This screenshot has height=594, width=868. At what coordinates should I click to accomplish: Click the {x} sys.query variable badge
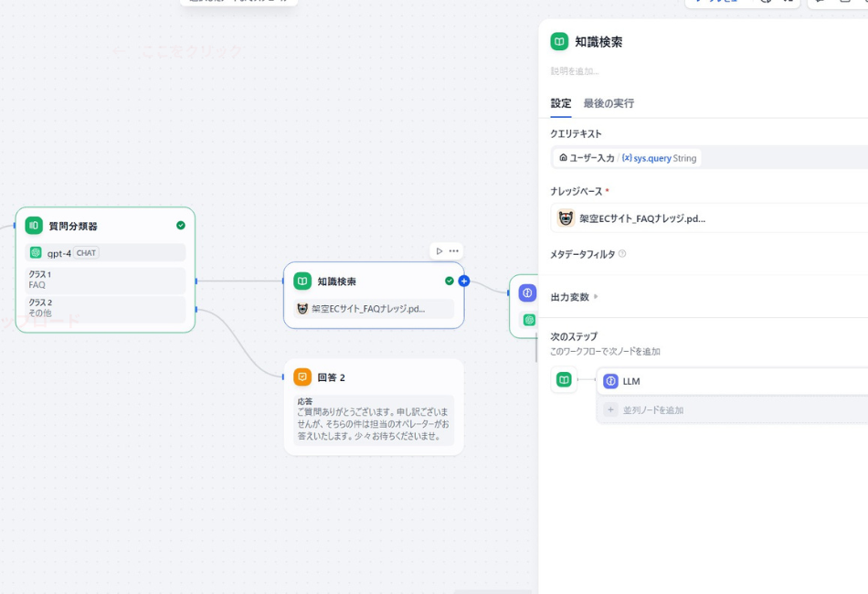651,157
